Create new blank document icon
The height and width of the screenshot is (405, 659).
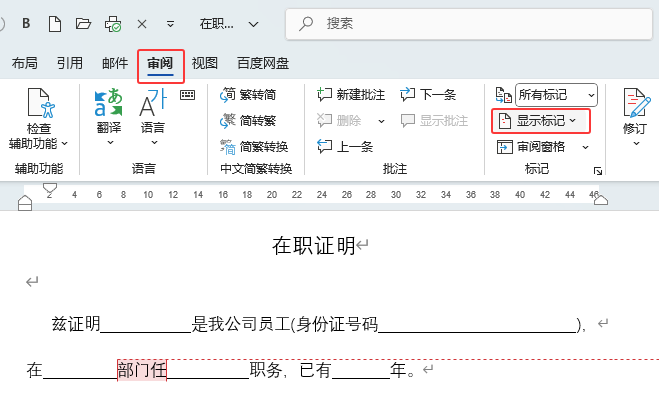point(55,24)
